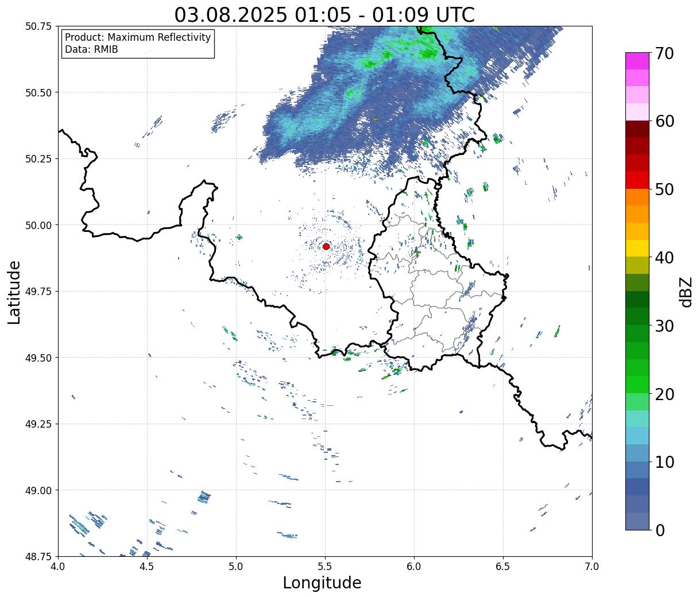The width and height of the screenshot is (700, 597).
Task: Click the colorbar tick value 10
Action: point(664,462)
